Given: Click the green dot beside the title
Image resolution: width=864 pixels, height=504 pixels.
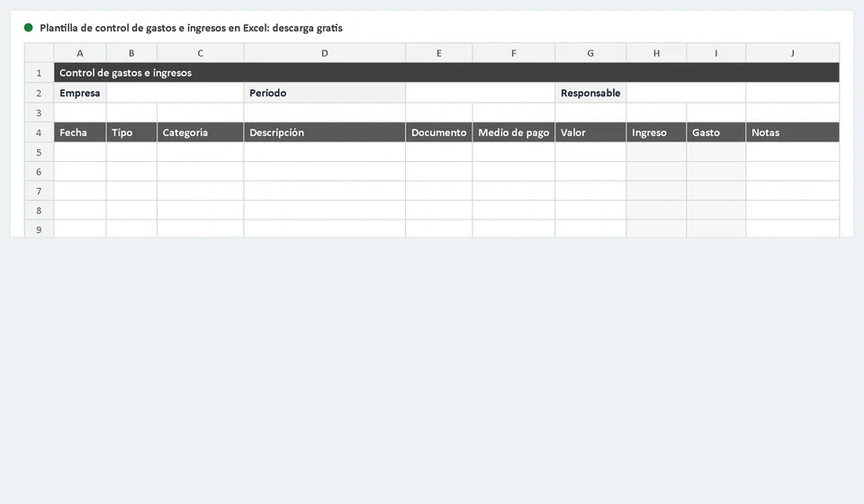Looking at the screenshot, I should [x=29, y=28].
